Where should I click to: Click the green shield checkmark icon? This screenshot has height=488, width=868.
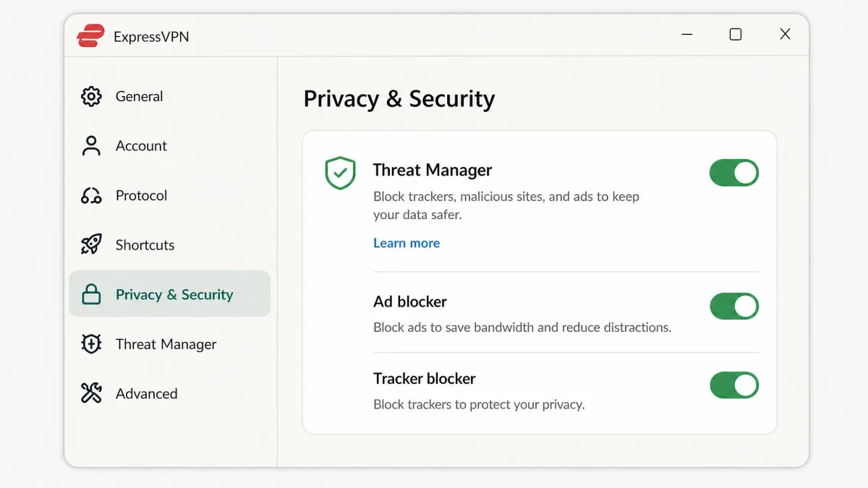coord(340,174)
